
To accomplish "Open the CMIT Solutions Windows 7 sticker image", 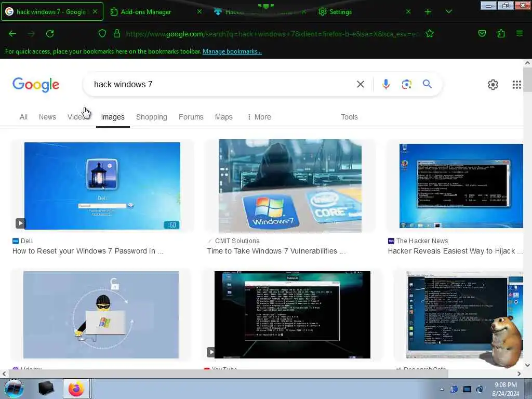I will pos(290,186).
